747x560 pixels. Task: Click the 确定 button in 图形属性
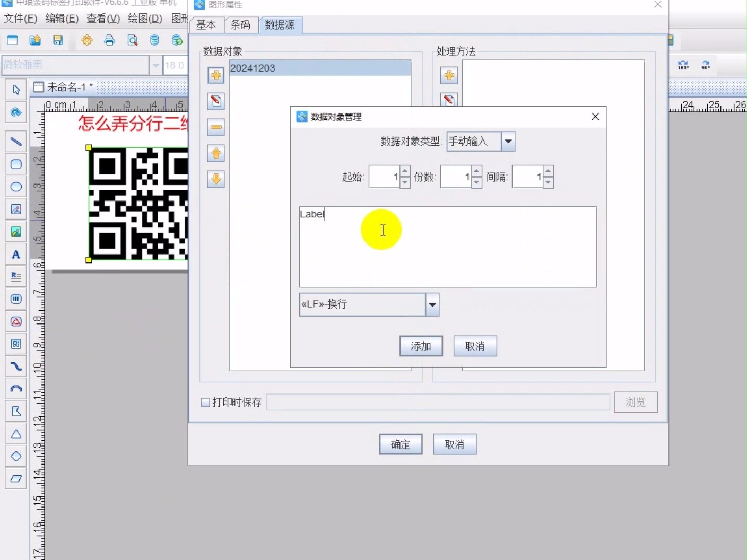pos(401,444)
